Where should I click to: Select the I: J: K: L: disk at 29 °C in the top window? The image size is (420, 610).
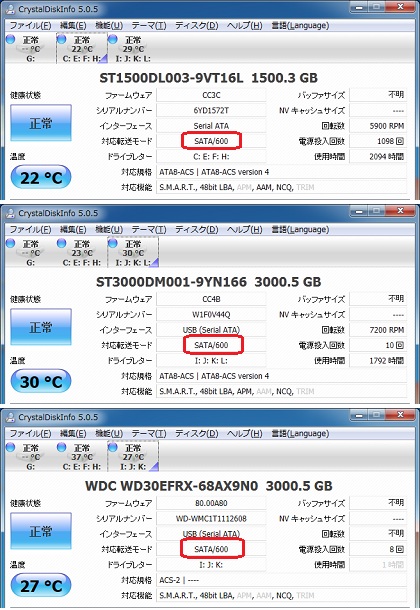[x=133, y=49]
